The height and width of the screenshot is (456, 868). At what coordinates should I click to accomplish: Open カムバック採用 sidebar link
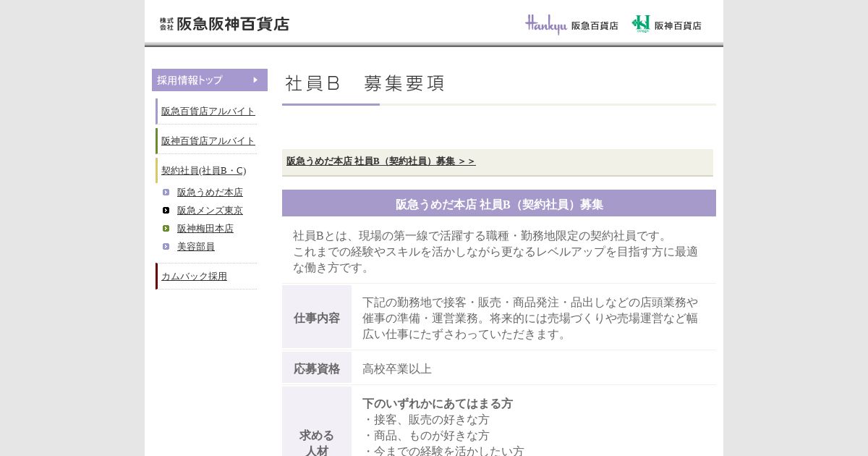pyautogui.click(x=194, y=276)
